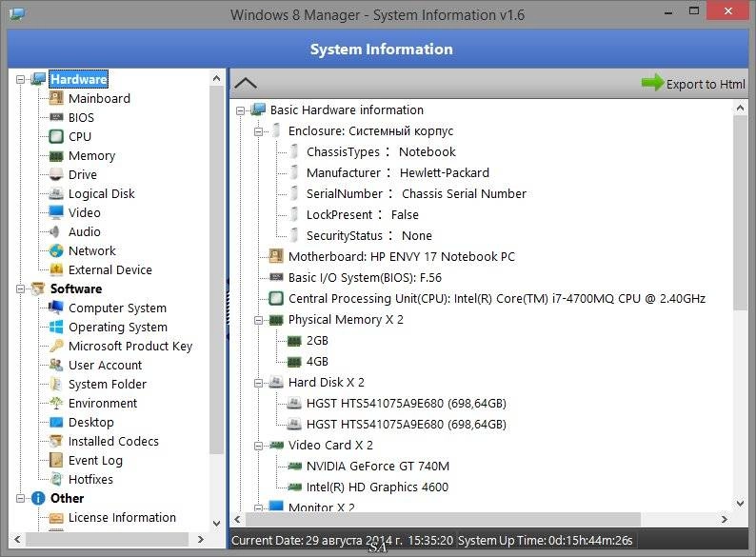Select ChassisTypes Notebook row
Screen dimensions: 756x557
(x=381, y=152)
